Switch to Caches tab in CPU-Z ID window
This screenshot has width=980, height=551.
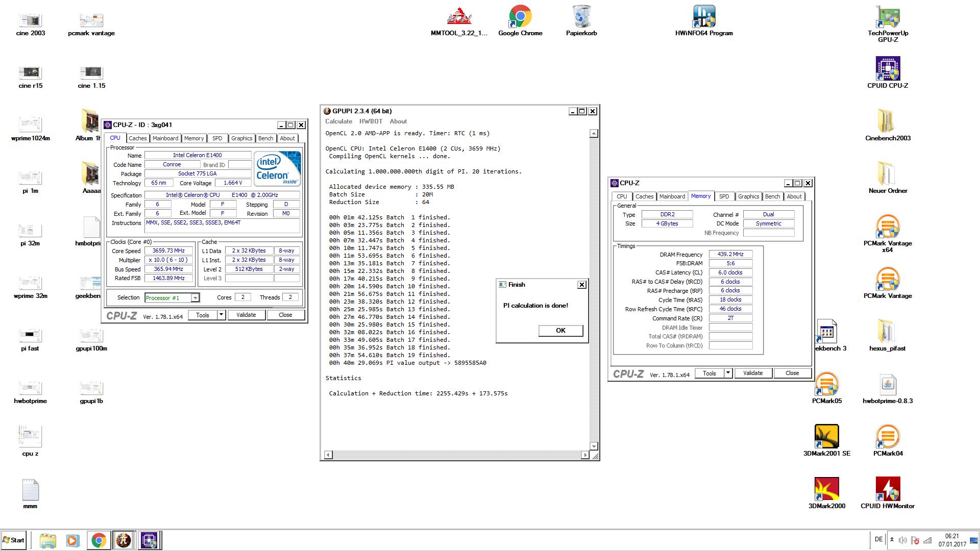[137, 138]
